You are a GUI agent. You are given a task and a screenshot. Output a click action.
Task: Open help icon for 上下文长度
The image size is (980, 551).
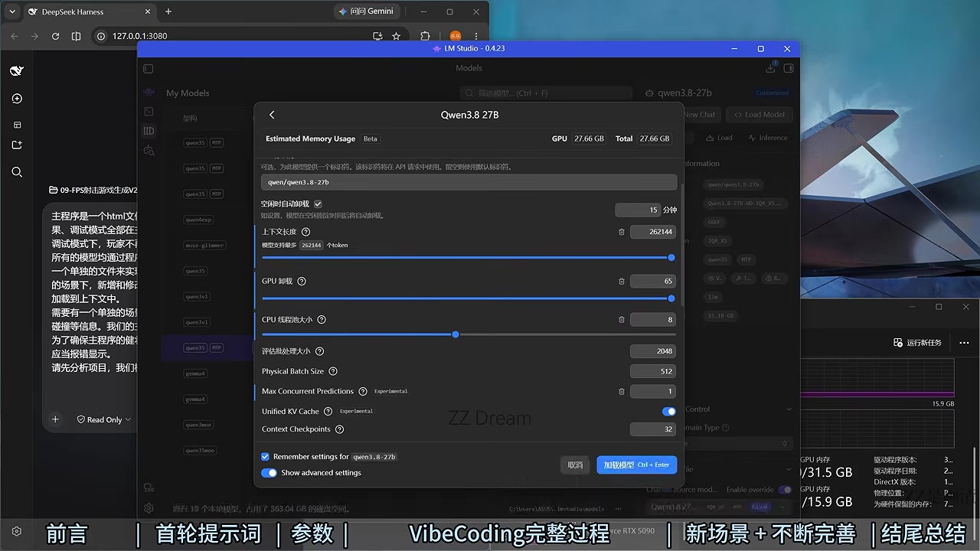306,232
